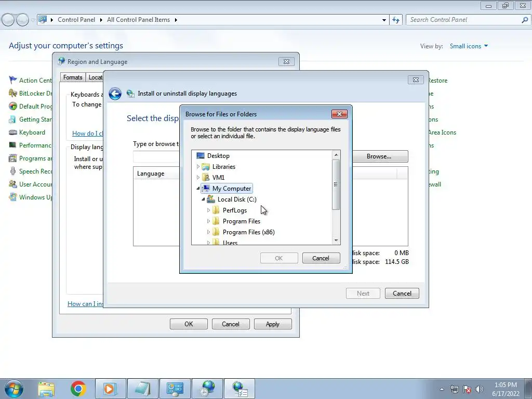Click the Keyboard link in Control Panel
Image resolution: width=532 pixels, height=399 pixels.
pyautogui.click(x=32, y=132)
